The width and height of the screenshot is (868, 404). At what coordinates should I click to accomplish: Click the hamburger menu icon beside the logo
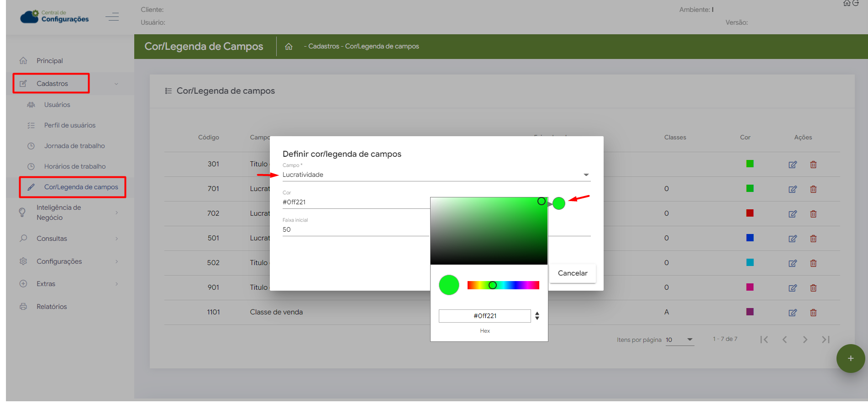(112, 17)
